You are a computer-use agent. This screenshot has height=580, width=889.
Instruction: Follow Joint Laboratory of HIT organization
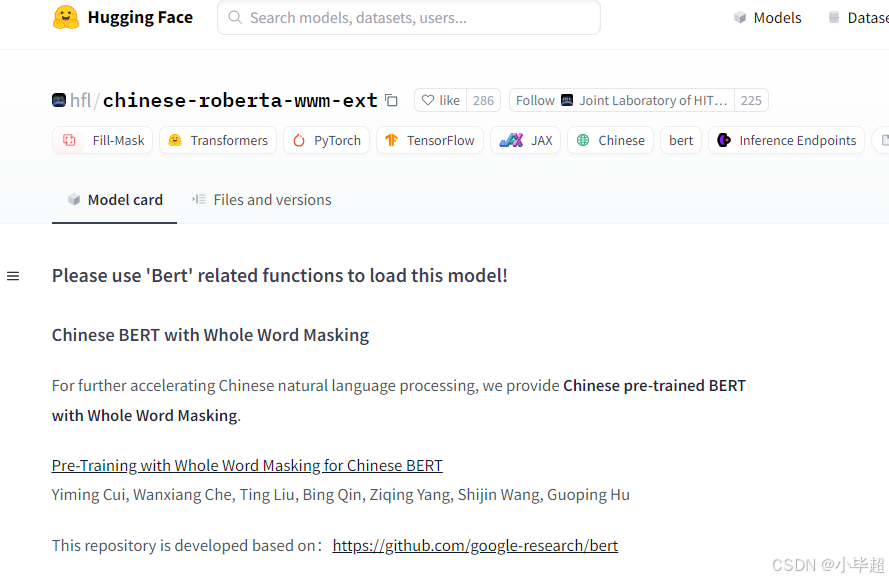(621, 100)
